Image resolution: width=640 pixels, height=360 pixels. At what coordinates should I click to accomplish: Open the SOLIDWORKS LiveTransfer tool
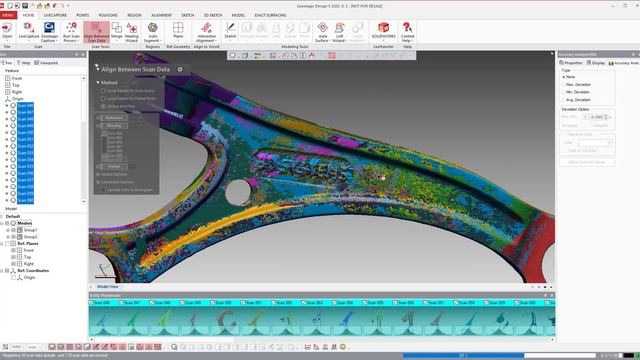point(383,31)
